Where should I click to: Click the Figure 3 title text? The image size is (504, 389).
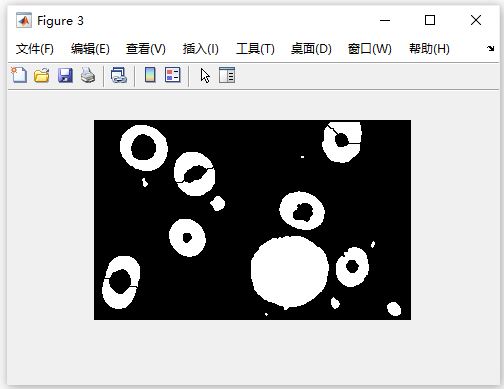tap(60, 21)
